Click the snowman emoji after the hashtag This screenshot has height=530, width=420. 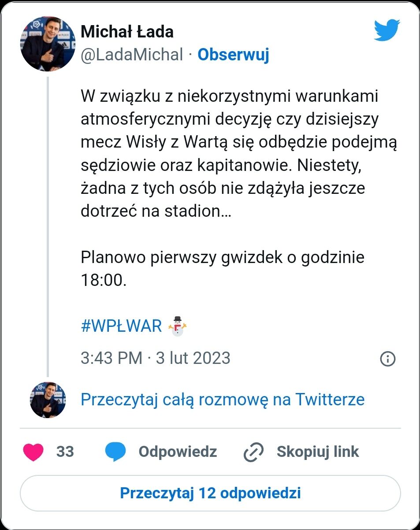point(178,326)
